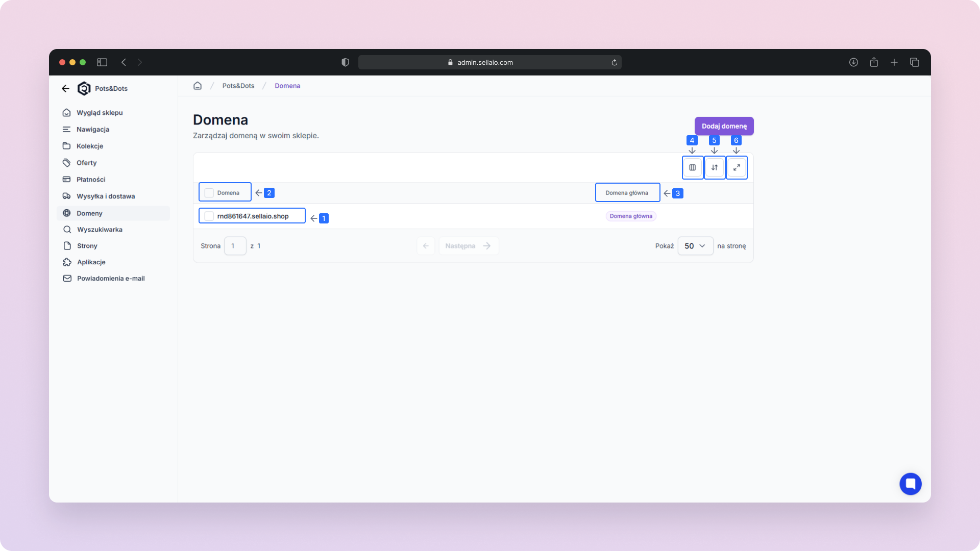Viewport: 980px width, 551px height.
Task: Expand the 50 per page dropdown
Action: pyautogui.click(x=695, y=246)
